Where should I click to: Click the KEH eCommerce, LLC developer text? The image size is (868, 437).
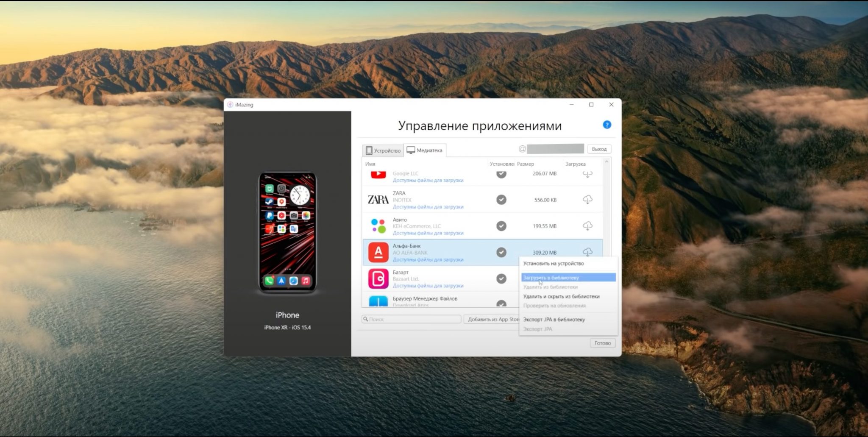click(x=417, y=226)
